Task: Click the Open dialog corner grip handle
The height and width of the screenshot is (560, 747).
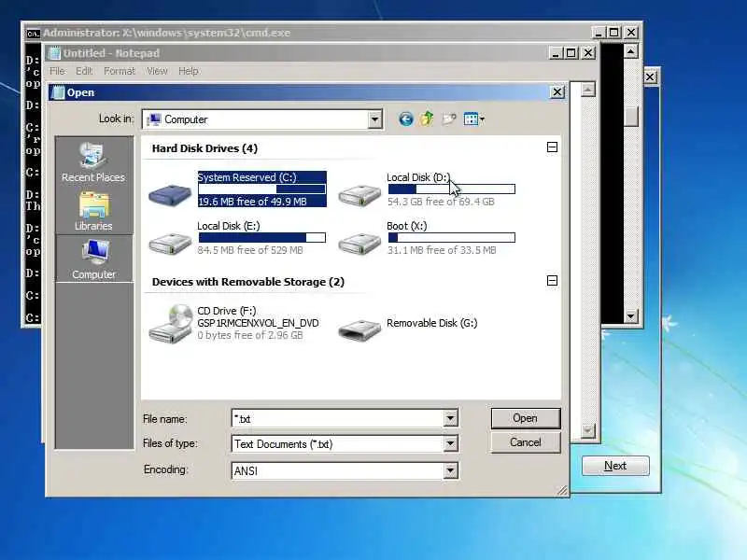Action: [563, 491]
